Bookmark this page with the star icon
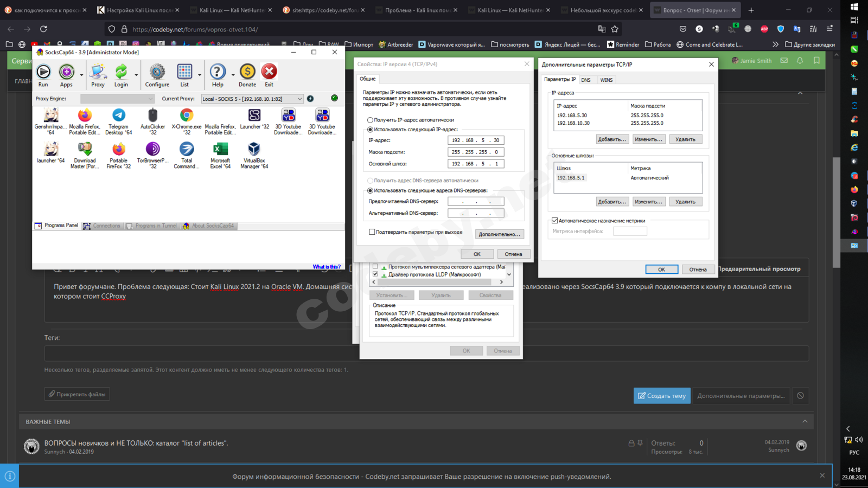 point(615,29)
